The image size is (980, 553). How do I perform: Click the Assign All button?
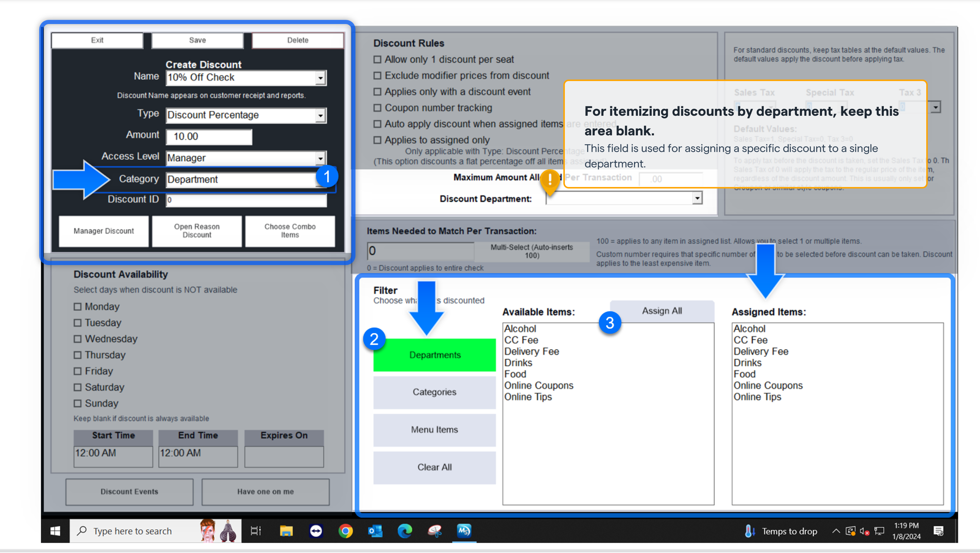click(662, 311)
